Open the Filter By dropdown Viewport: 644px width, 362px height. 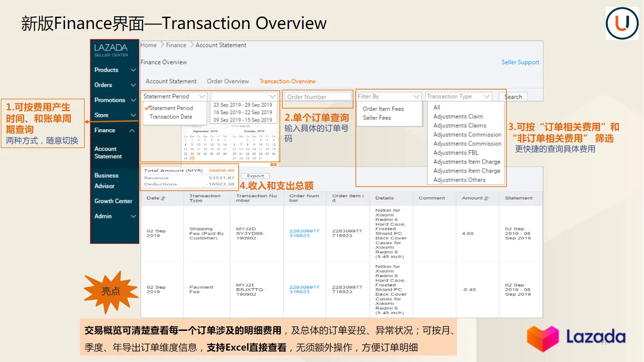(x=388, y=96)
